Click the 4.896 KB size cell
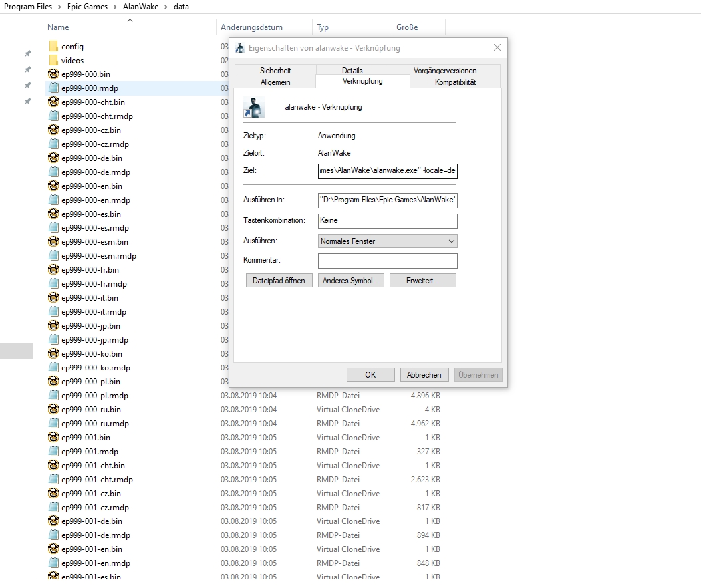The width and height of the screenshot is (701, 588). click(x=425, y=396)
